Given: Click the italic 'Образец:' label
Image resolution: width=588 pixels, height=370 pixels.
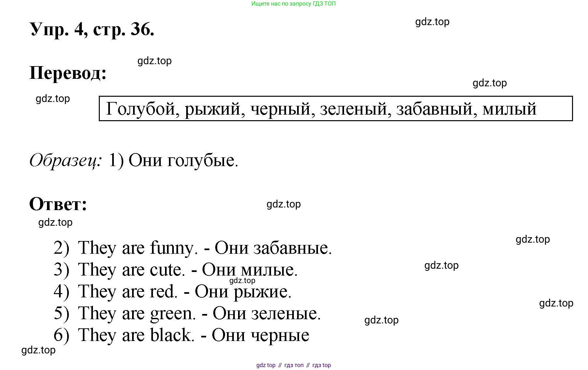Looking at the screenshot, I should pos(66,160).
